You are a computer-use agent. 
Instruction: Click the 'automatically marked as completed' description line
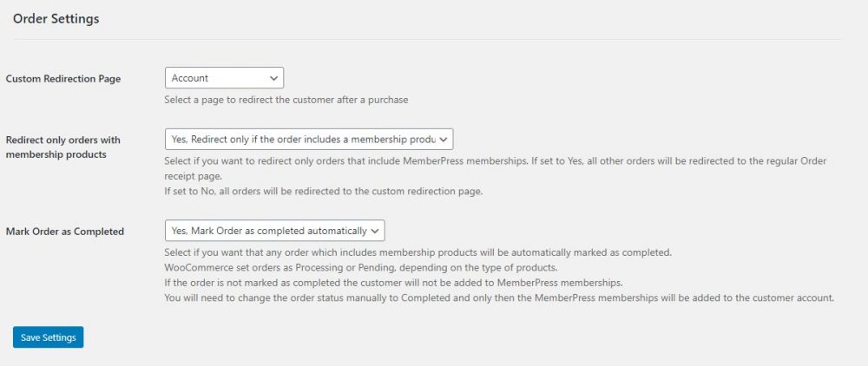[x=418, y=252]
